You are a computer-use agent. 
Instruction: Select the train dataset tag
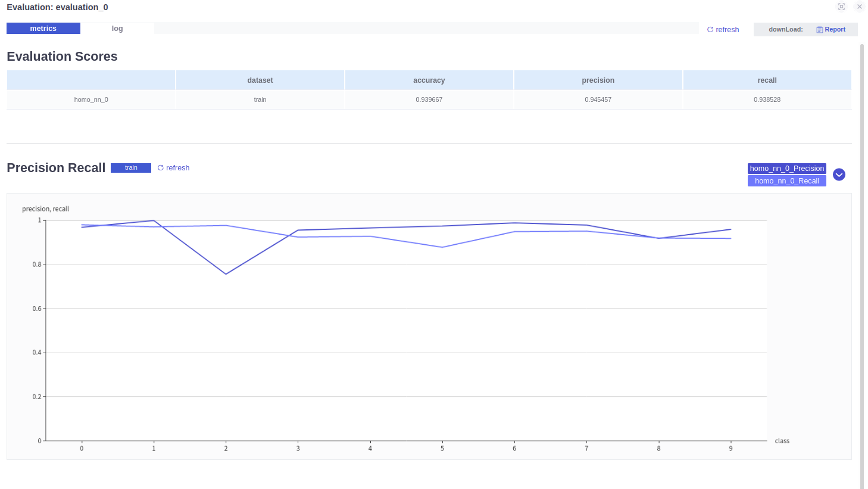coord(131,168)
